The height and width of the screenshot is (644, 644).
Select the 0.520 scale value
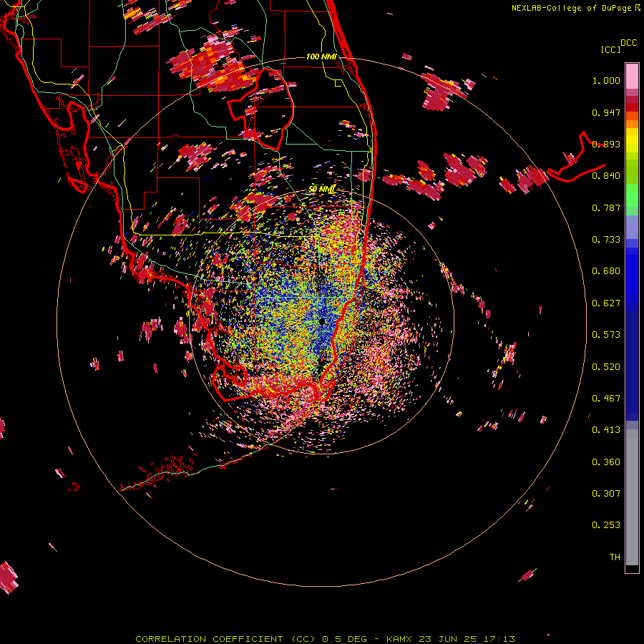click(606, 367)
